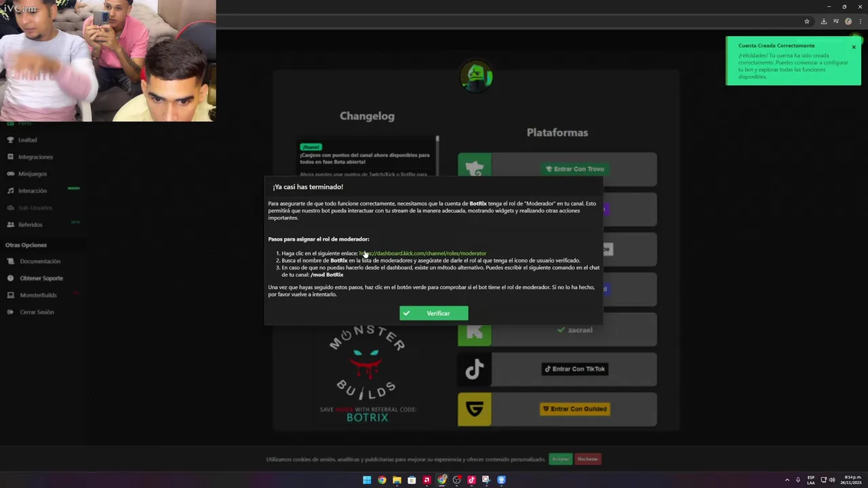Click the Otras Opciones section header
Screen dimensions: 868x488
pyautogui.click(x=26, y=245)
